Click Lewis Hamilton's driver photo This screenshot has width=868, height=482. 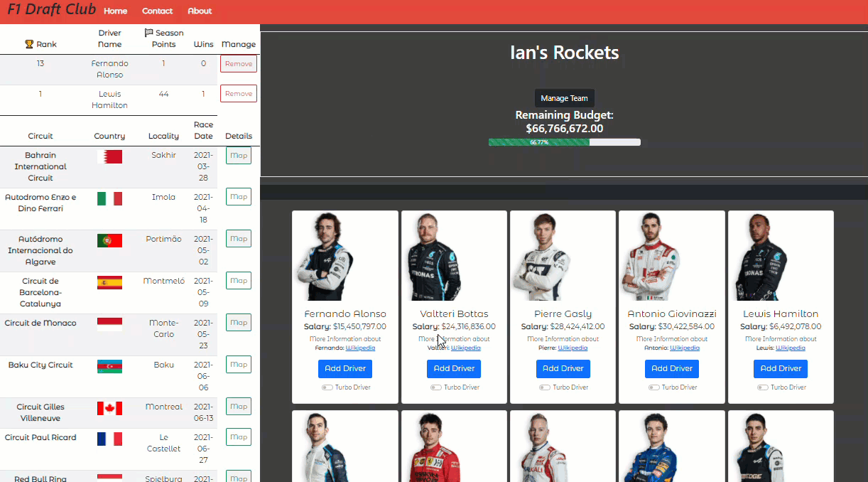(760, 257)
